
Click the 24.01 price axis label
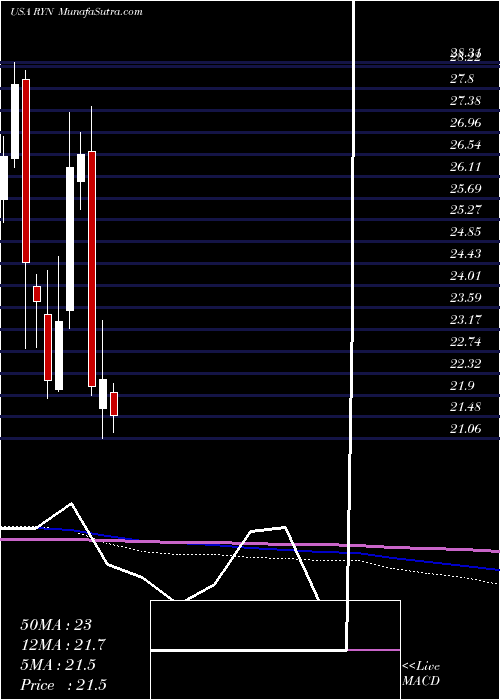point(466,275)
